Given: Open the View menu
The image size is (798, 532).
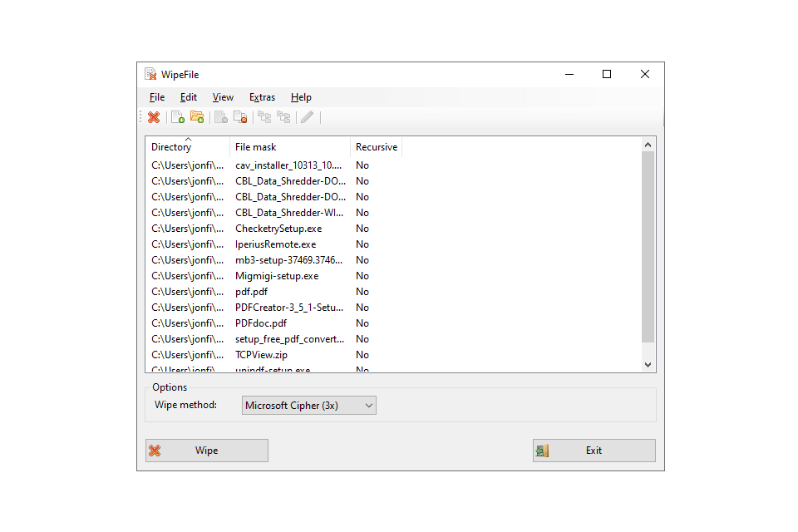Looking at the screenshot, I should [x=223, y=97].
